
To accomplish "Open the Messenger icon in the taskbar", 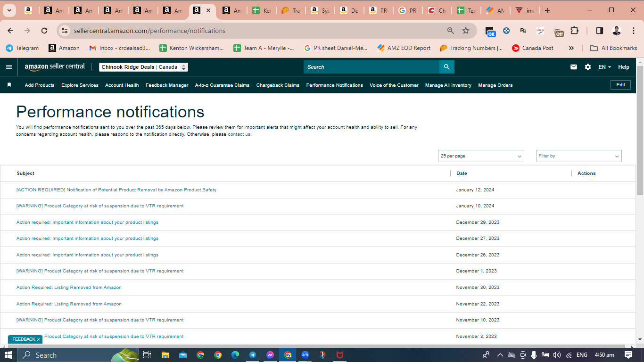I will [x=270, y=355].
